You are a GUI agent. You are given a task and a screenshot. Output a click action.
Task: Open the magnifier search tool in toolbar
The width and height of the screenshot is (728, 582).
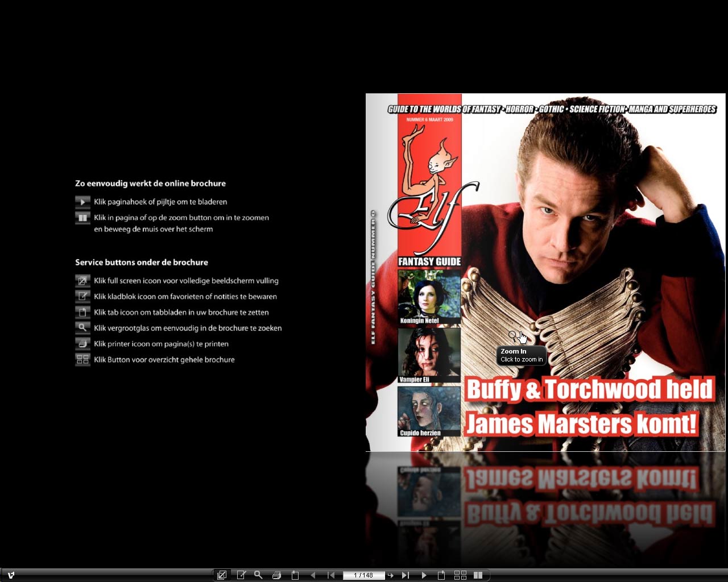[x=258, y=575]
